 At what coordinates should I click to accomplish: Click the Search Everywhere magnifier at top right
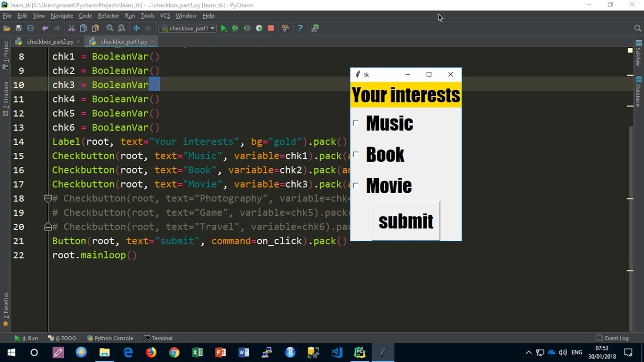click(x=637, y=28)
